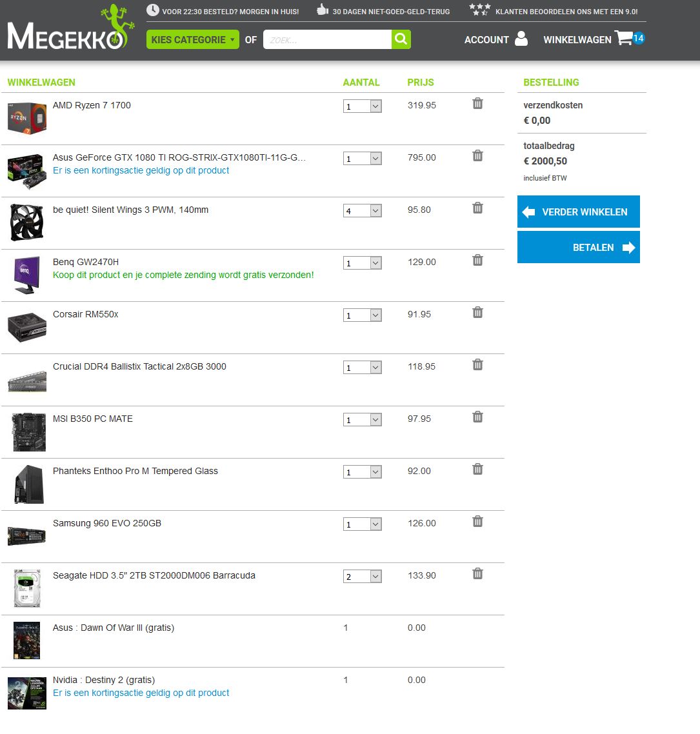The width and height of the screenshot is (700, 734).
Task: Open Corsair RM550x product link
Action: pos(86,314)
